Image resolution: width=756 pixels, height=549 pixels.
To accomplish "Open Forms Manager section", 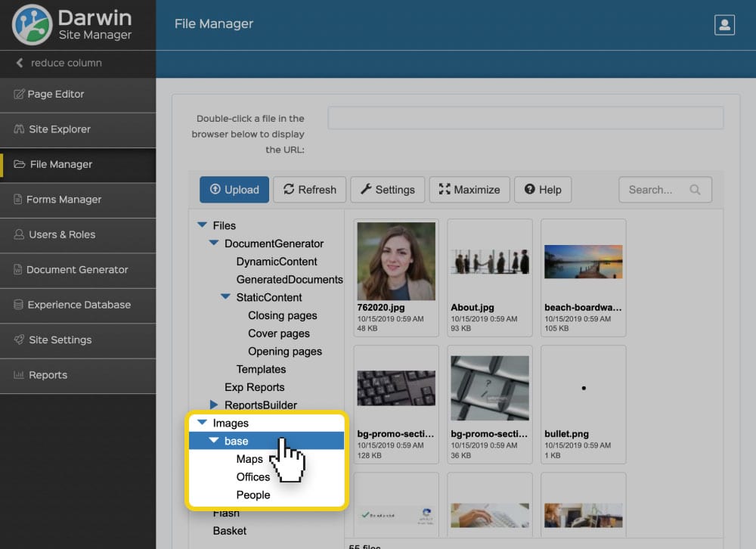I will [x=78, y=200].
